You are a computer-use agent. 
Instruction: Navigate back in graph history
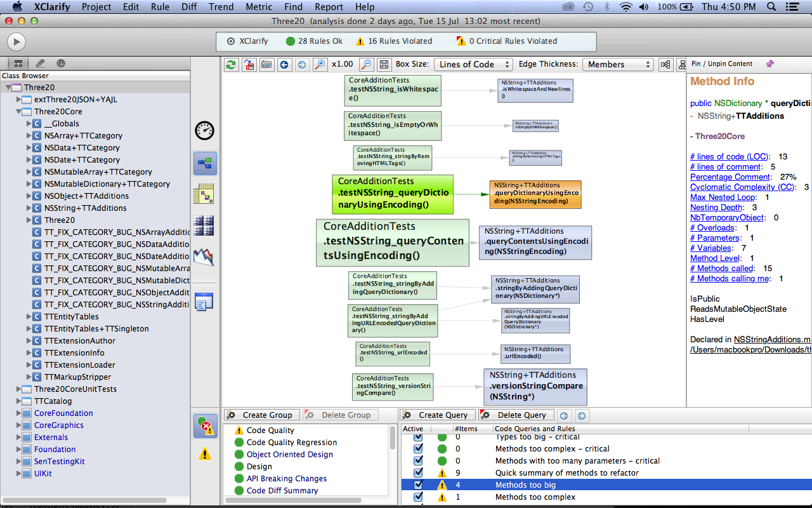285,65
